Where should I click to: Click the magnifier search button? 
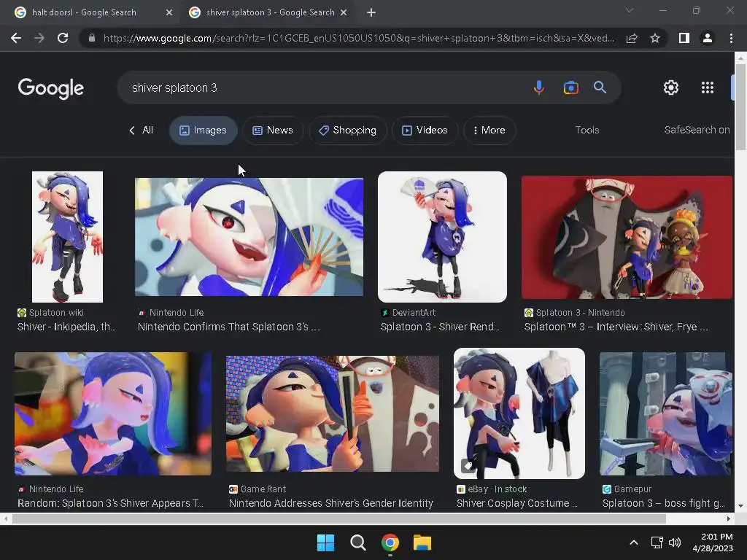[x=600, y=87]
